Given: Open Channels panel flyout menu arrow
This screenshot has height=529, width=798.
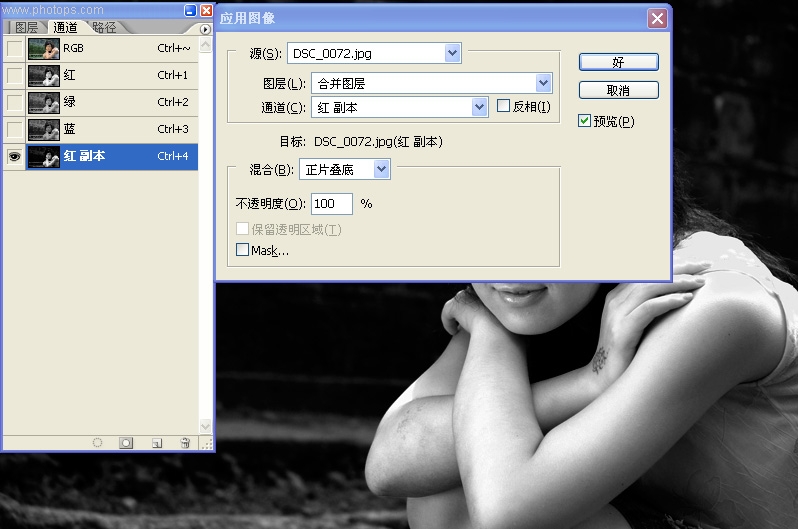Looking at the screenshot, I should coord(205,30).
